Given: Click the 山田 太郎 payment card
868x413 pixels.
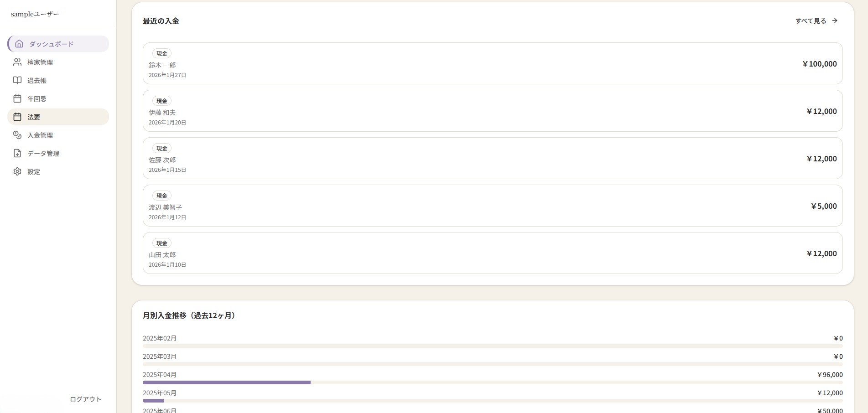Looking at the screenshot, I should tap(493, 253).
